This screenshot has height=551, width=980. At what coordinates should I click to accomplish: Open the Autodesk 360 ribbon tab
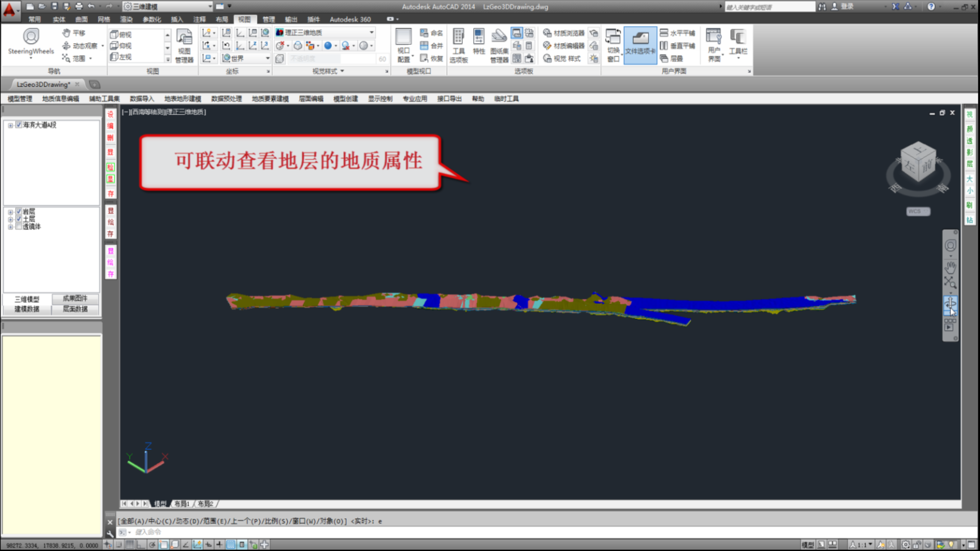(x=350, y=19)
